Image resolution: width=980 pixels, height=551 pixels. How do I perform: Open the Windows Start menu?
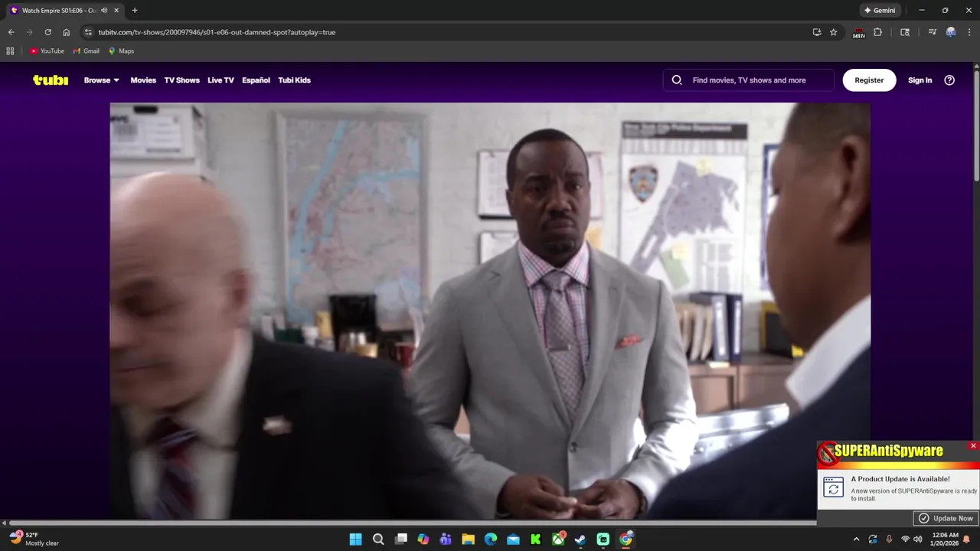[x=356, y=540]
